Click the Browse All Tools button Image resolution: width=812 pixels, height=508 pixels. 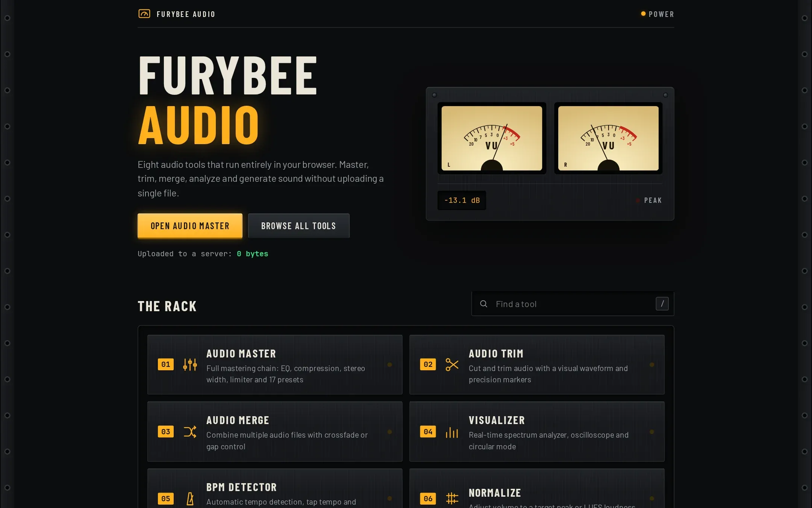click(x=298, y=226)
